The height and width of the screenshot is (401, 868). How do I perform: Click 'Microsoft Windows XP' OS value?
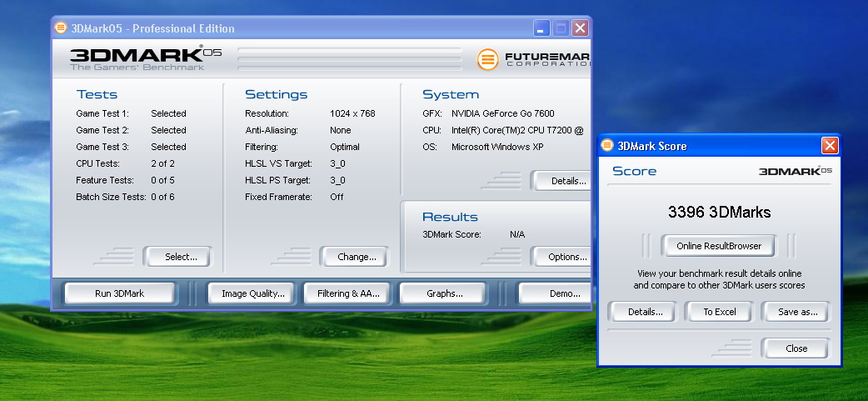[497, 147]
